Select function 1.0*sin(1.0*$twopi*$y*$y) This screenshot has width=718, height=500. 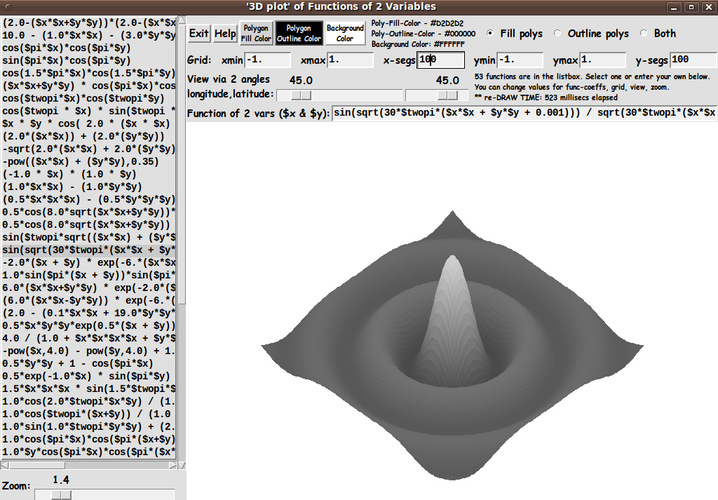(88, 427)
